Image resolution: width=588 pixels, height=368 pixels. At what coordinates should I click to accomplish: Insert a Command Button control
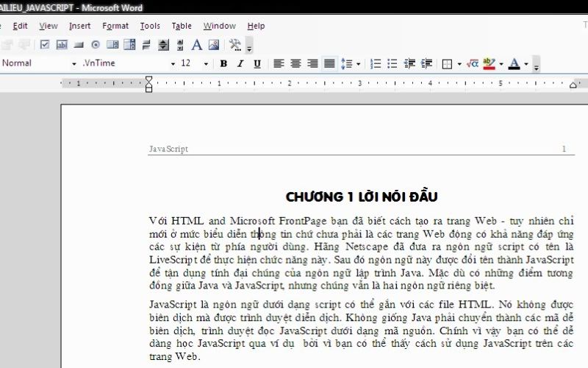coord(79,45)
